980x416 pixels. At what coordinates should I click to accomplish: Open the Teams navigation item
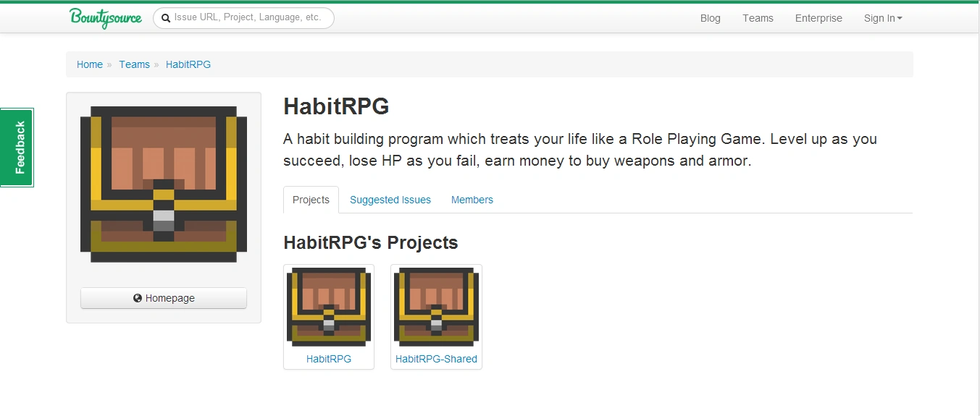[x=758, y=18]
